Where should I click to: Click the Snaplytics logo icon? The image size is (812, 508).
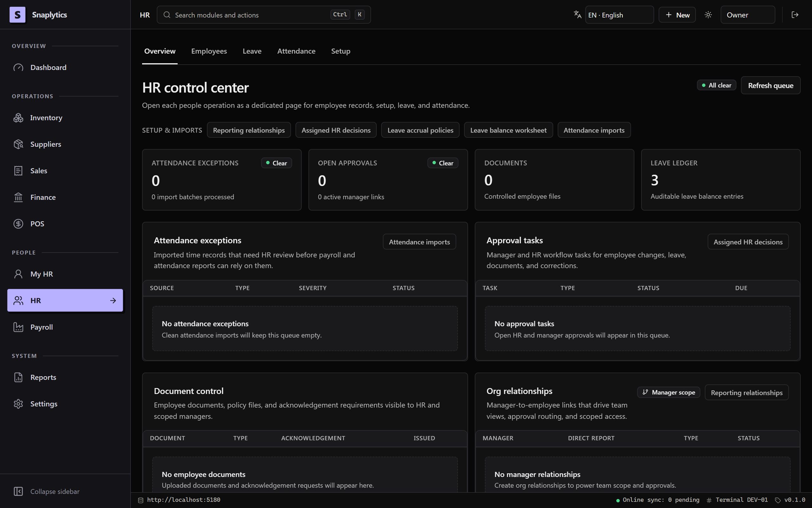pos(17,15)
